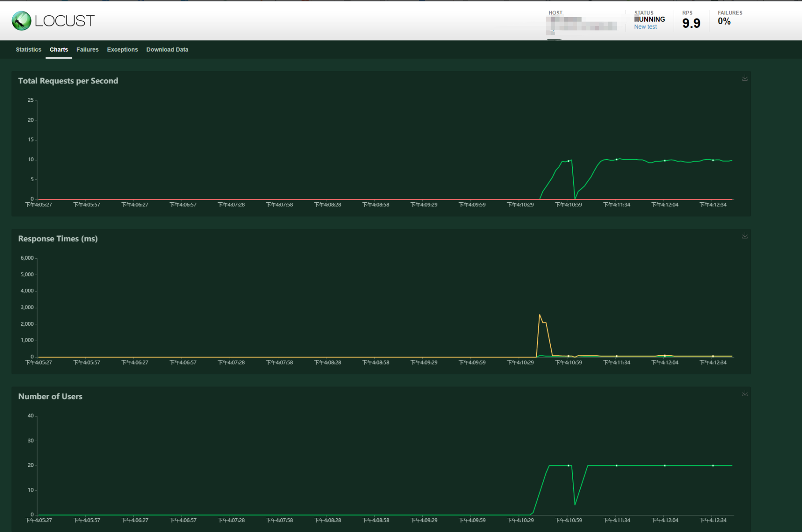This screenshot has height=532, width=802.
Task: Open the Exceptions tab
Action: pos(122,49)
